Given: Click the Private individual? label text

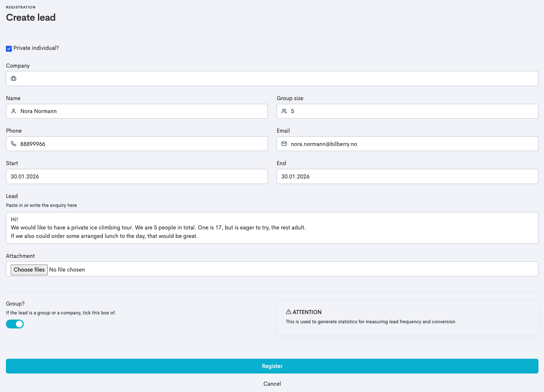Looking at the screenshot, I should (36, 48).
